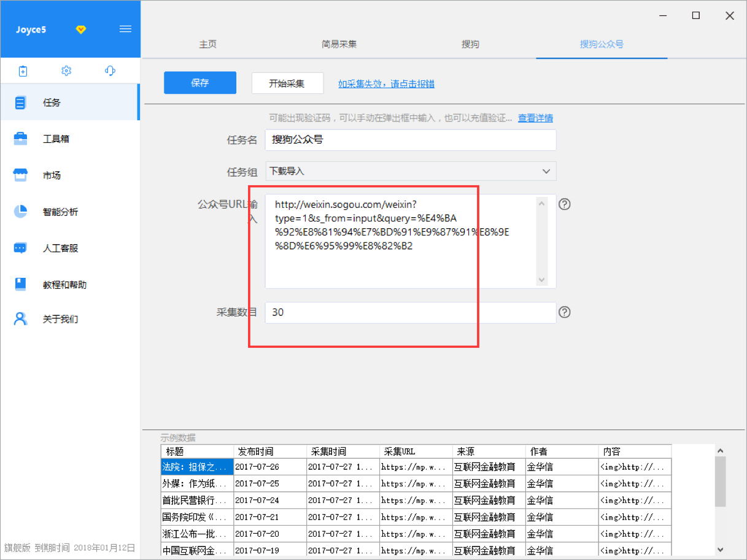Image resolution: width=747 pixels, height=560 pixels.
Task: Edit the 采集数目 number input field
Action: [x=410, y=312]
